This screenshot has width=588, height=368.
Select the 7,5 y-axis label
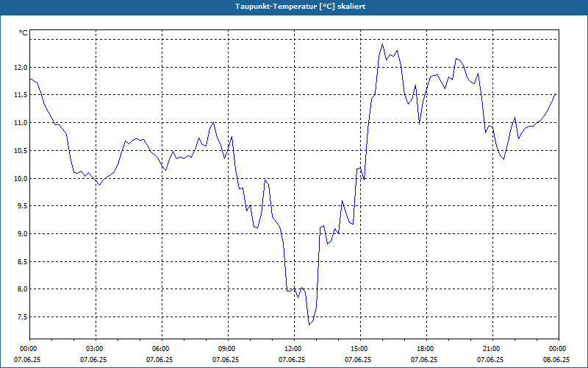pos(21,317)
